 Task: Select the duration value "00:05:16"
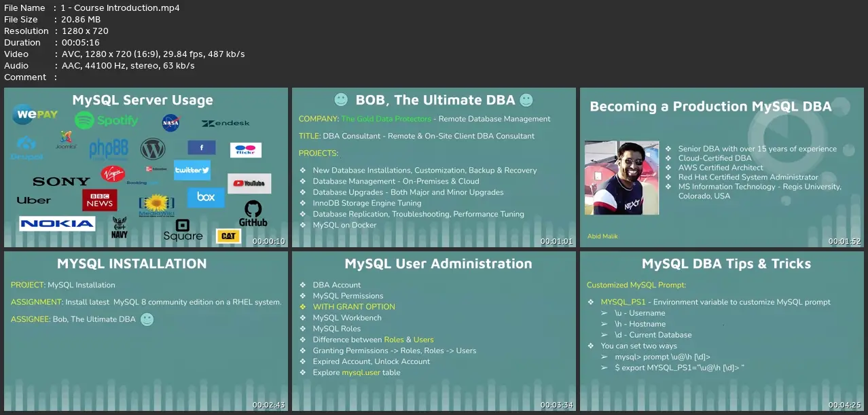(x=81, y=43)
